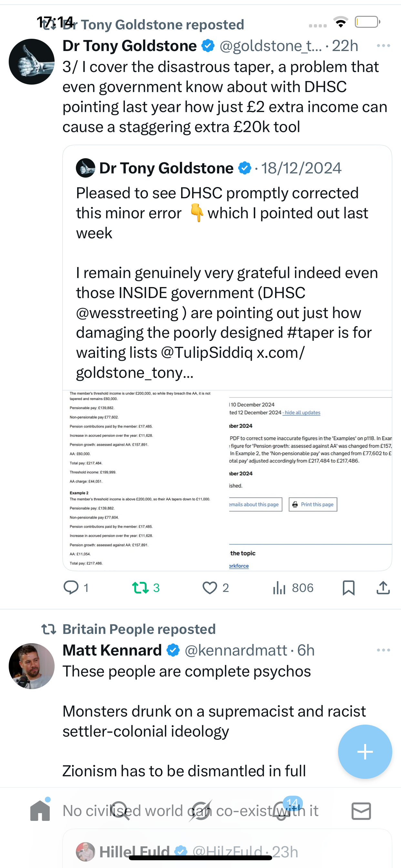Image resolution: width=401 pixels, height=868 pixels.
Task: Open more options for Matt Kennard tweet
Action: pos(383,650)
